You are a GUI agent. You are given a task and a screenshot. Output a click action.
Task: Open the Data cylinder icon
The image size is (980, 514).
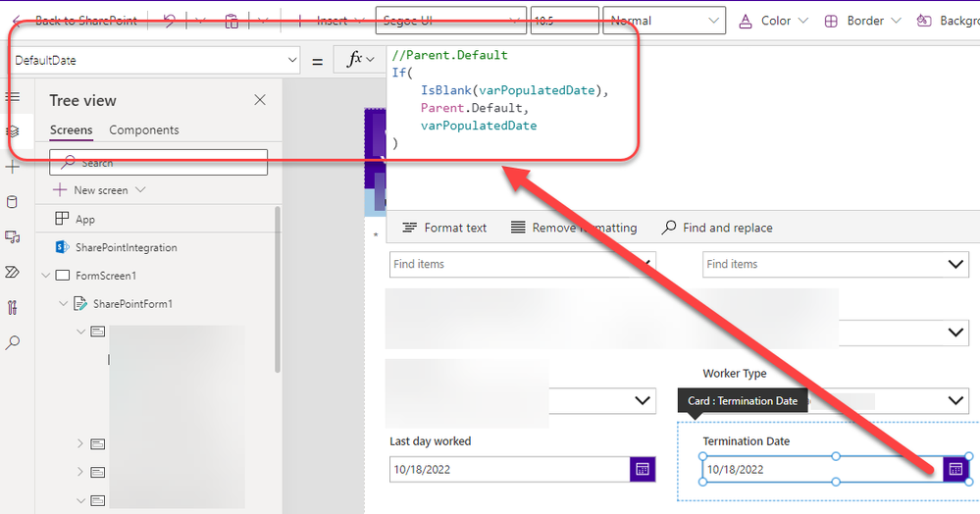(13, 202)
